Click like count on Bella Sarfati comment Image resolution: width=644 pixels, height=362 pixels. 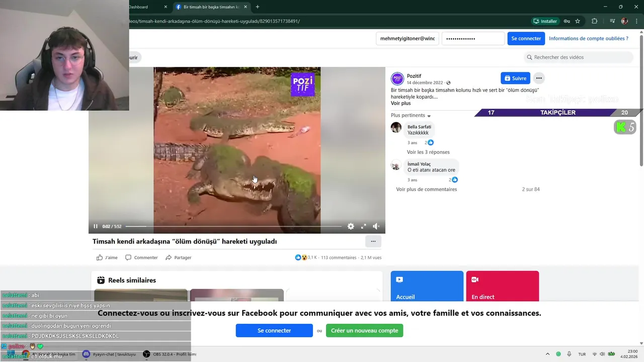pos(429,143)
